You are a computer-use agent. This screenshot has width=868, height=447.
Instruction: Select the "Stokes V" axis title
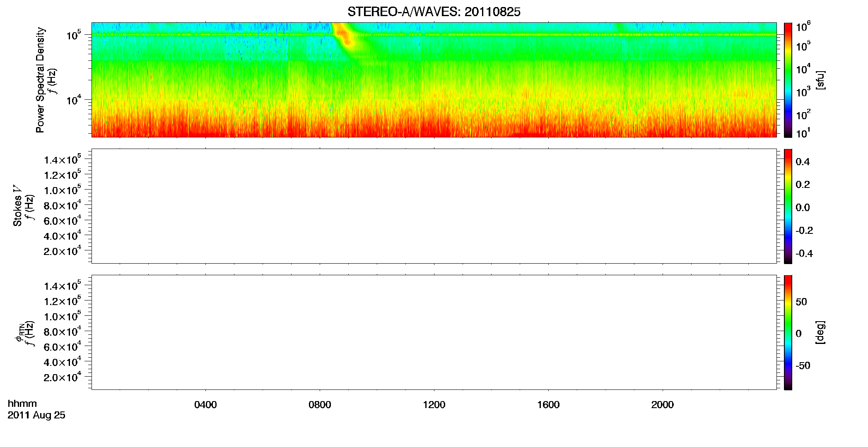pyautogui.click(x=17, y=206)
